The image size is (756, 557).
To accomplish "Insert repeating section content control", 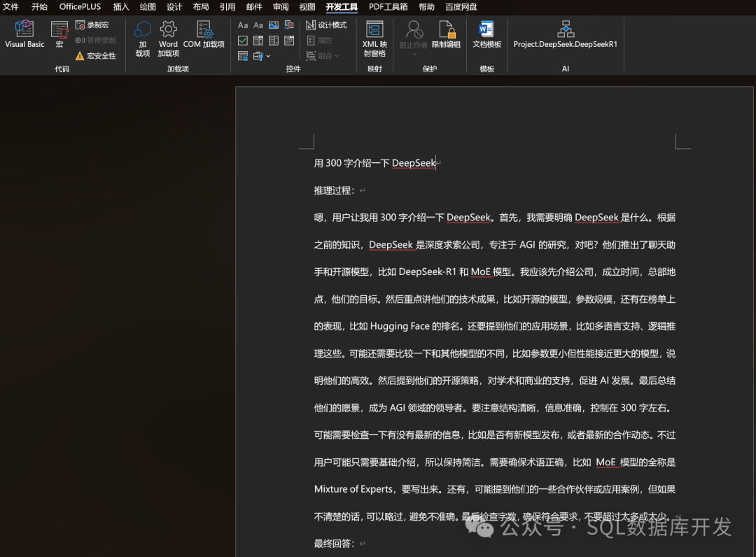I will point(243,56).
